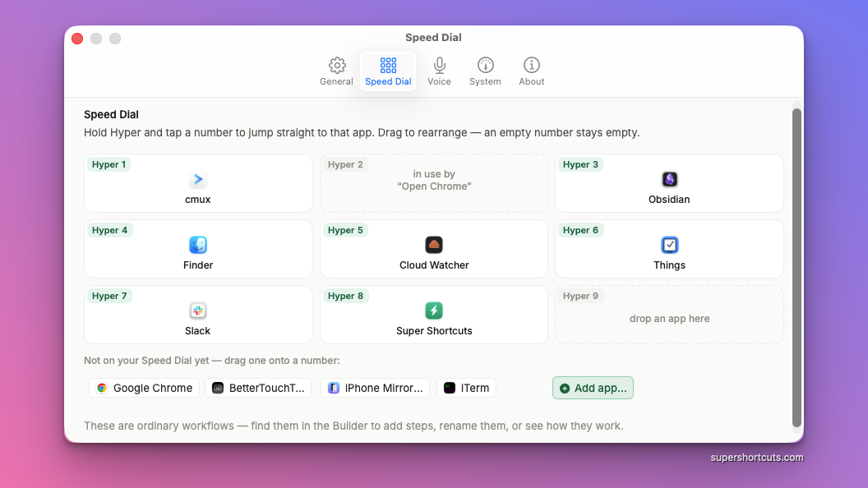Select the Hyper 6 badge
Viewport: 868px width, 488px height.
580,230
